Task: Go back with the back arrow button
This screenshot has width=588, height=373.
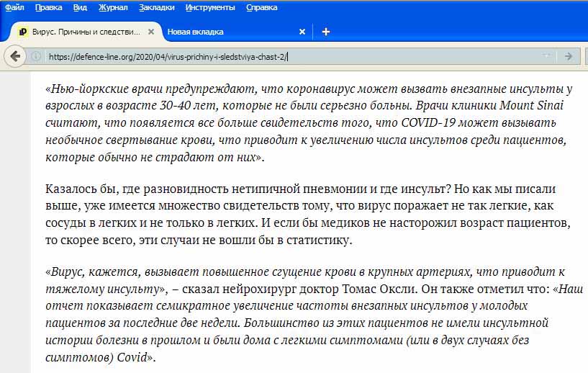Action: [x=15, y=57]
